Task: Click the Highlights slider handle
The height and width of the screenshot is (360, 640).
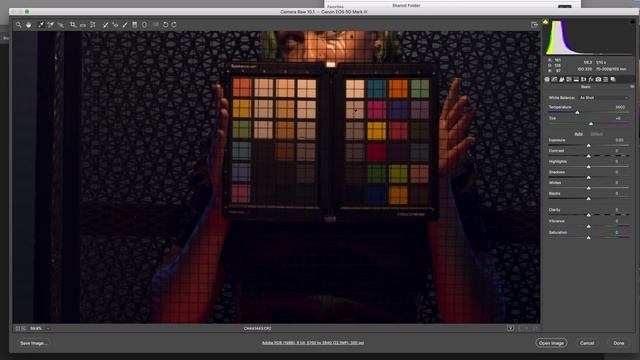Action: [589, 167]
